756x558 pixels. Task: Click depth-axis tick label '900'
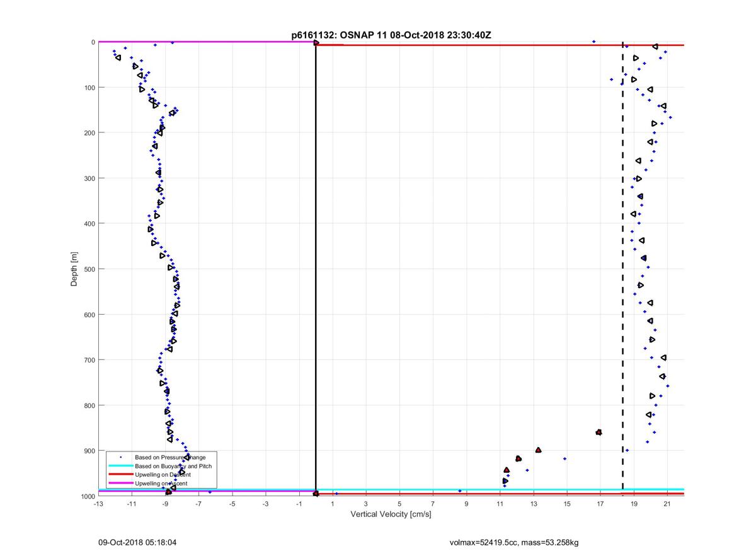[x=89, y=451]
